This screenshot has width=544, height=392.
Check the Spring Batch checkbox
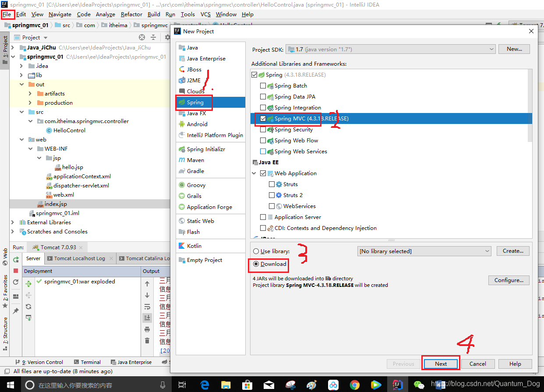(263, 86)
